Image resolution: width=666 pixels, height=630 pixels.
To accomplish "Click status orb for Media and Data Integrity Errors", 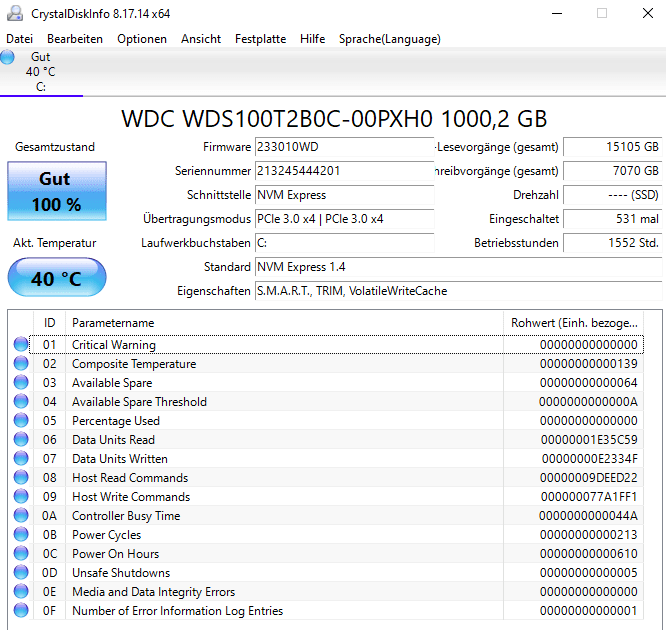I will tap(21, 591).
